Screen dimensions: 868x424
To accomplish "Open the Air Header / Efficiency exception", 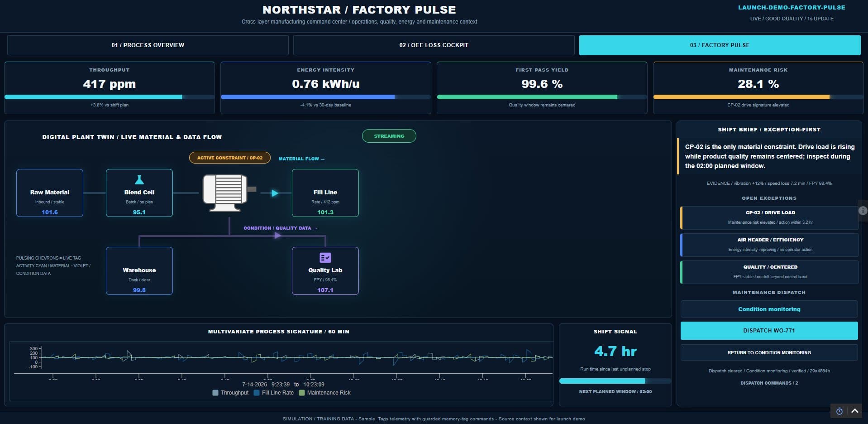I will [769, 245].
